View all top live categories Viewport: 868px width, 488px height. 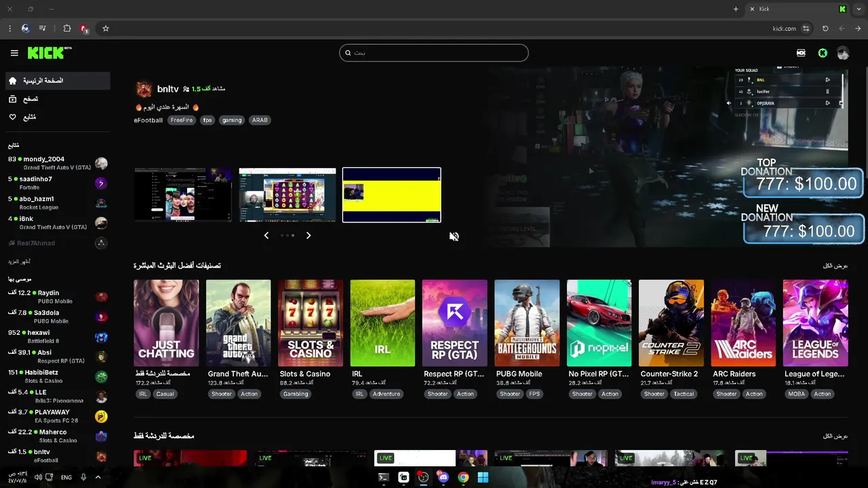click(835, 266)
